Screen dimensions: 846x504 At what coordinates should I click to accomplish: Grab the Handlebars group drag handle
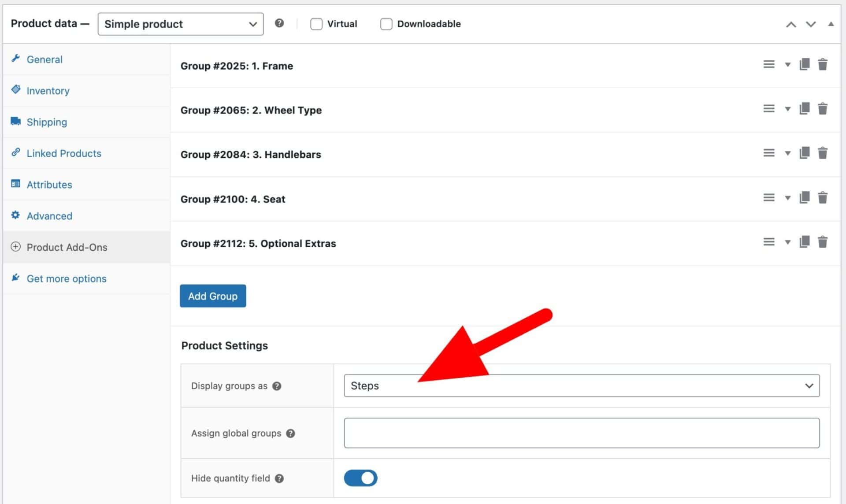pyautogui.click(x=769, y=153)
